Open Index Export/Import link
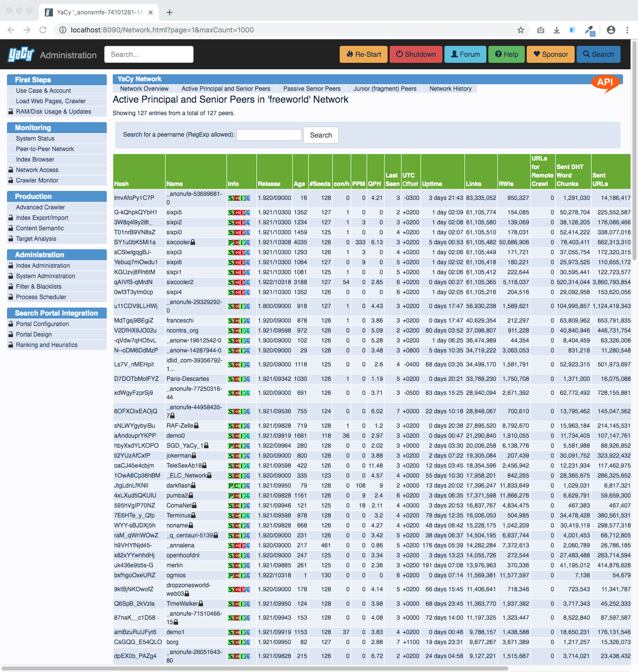638x672 pixels. pos(42,218)
